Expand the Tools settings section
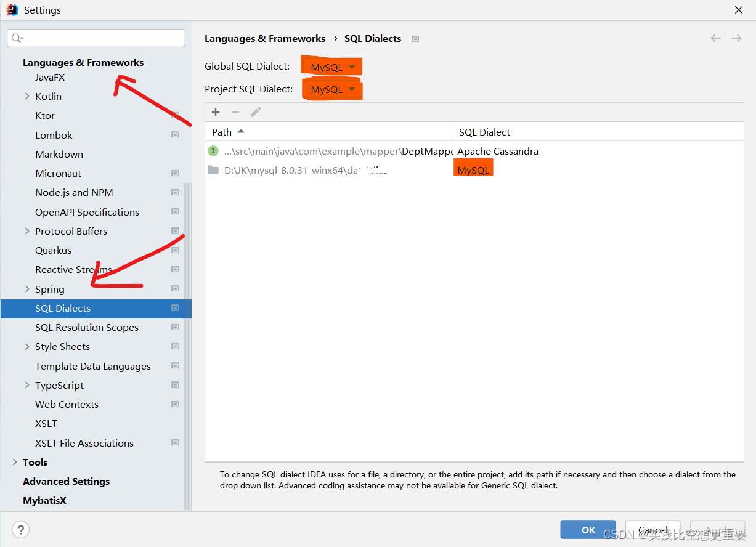Image resolution: width=756 pixels, height=547 pixels. (x=15, y=462)
